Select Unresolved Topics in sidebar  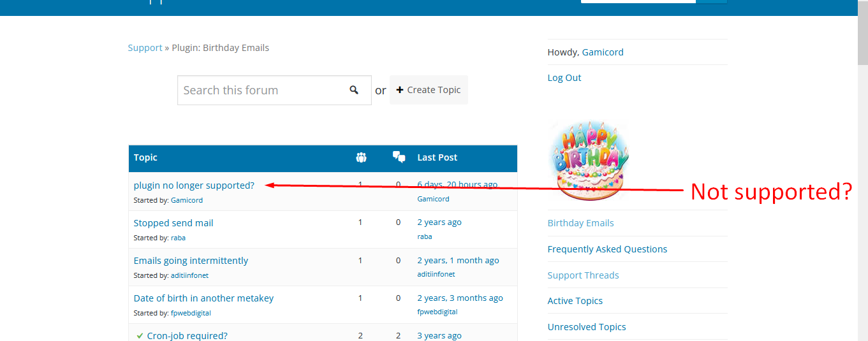(587, 327)
